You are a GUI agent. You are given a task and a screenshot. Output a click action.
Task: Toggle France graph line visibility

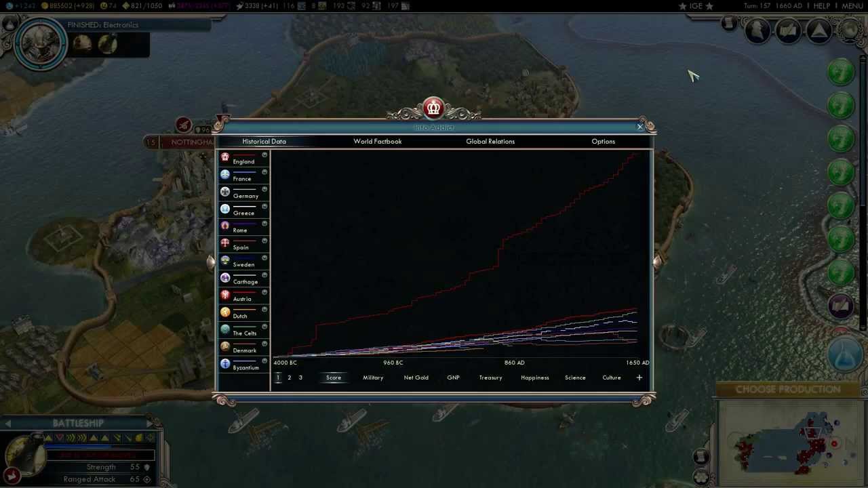(264, 172)
